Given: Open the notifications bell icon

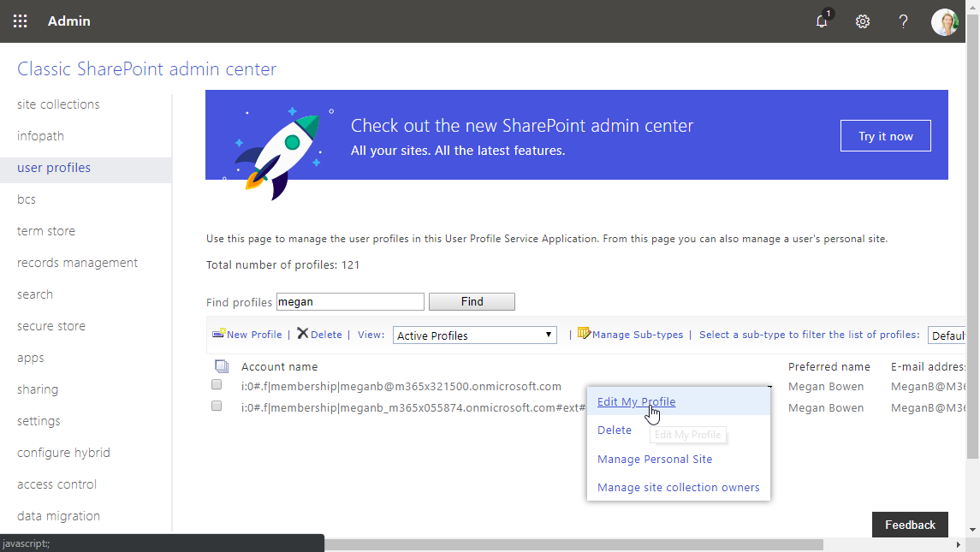Looking at the screenshot, I should 822,21.
